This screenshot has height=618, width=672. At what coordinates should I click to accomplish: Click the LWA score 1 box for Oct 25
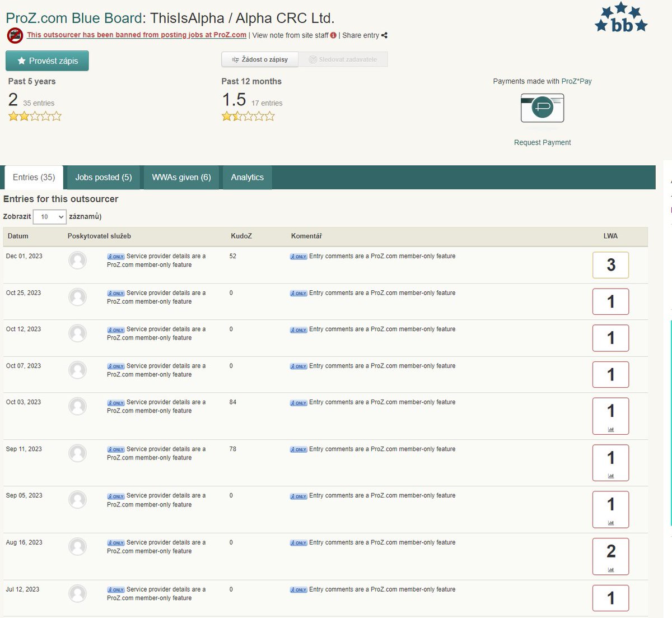pos(611,301)
